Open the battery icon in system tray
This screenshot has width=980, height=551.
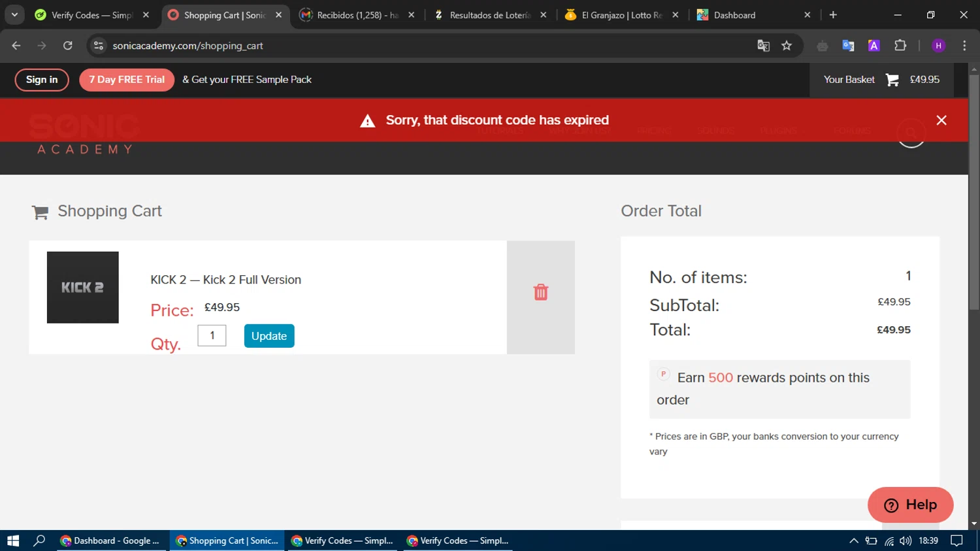(x=871, y=541)
